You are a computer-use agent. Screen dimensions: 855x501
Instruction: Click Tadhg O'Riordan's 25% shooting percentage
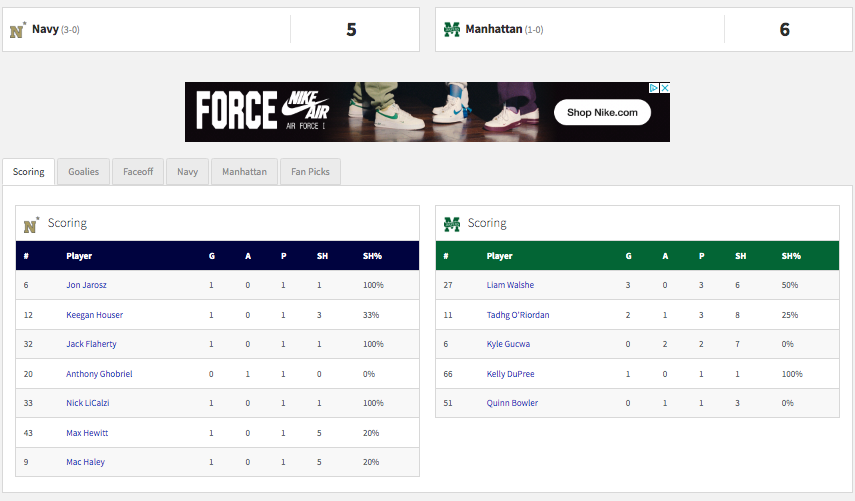tap(790, 315)
